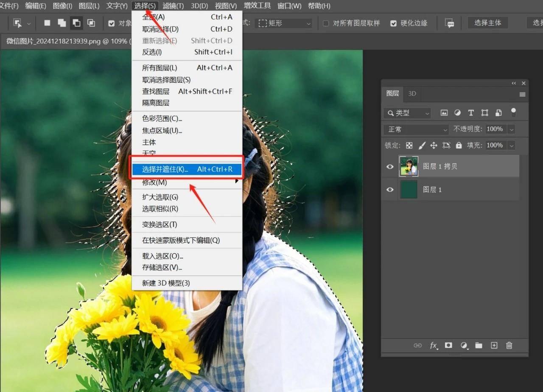This screenshot has width=543, height=392.
Task: Lock transparent pixels on the layer
Action: (x=409, y=145)
